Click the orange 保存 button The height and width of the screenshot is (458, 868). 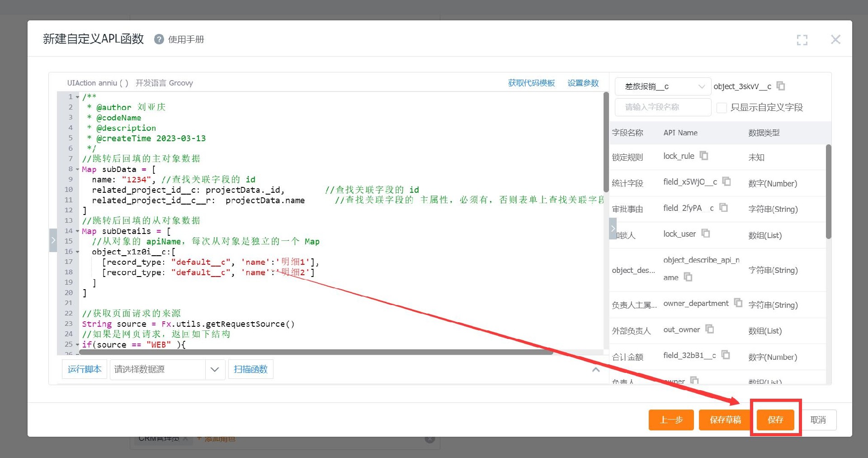[775, 420]
